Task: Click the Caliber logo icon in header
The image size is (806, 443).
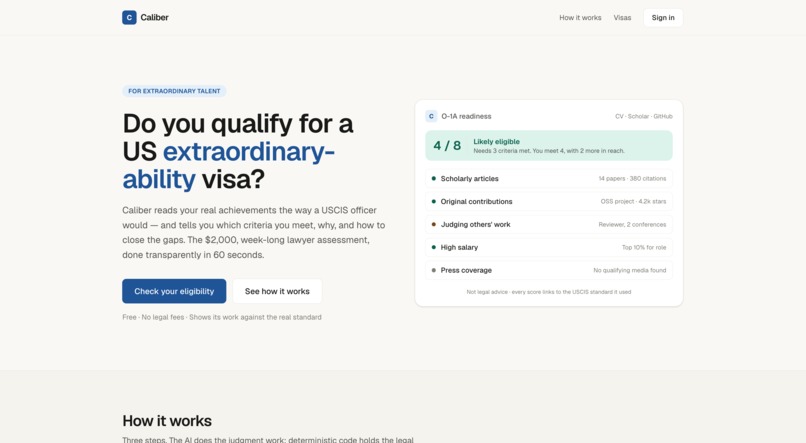Action: (x=129, y=17)
